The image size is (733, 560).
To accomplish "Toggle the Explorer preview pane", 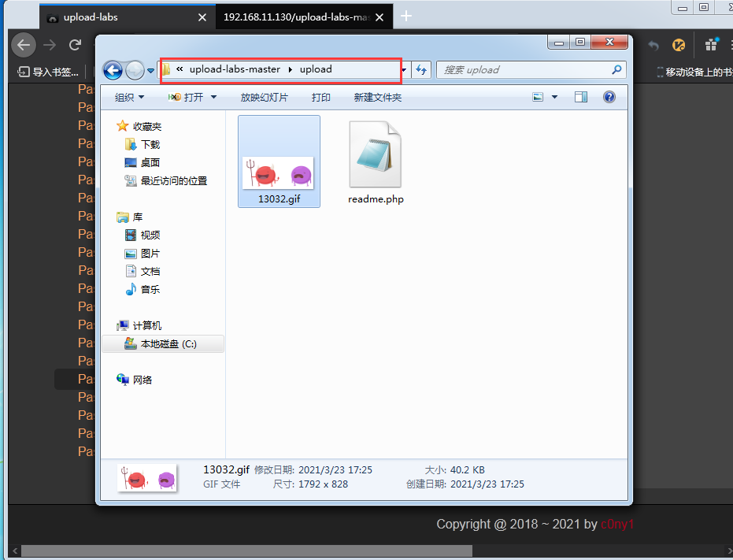I will 580,96.
